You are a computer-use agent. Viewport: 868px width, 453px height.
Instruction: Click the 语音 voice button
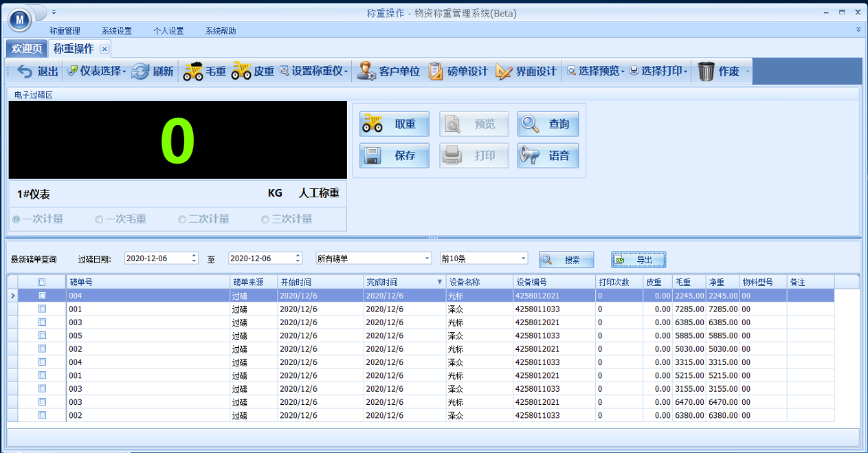click(x=548, y=155)
